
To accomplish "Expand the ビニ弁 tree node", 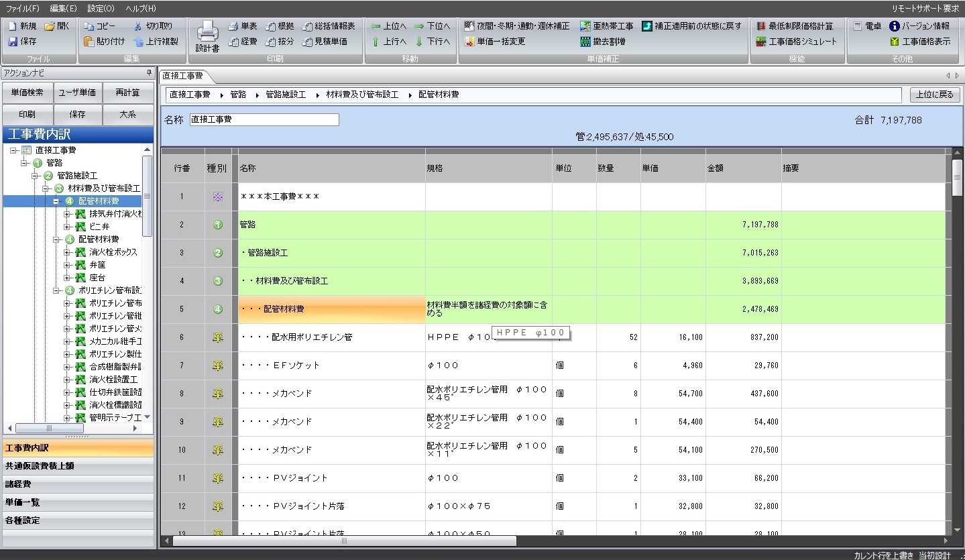I will point(68,227).
